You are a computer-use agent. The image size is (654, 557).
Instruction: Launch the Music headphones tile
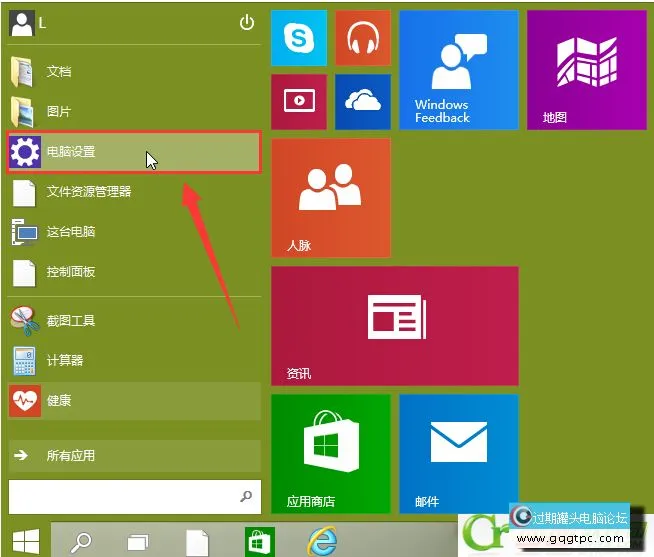[362, 38]
